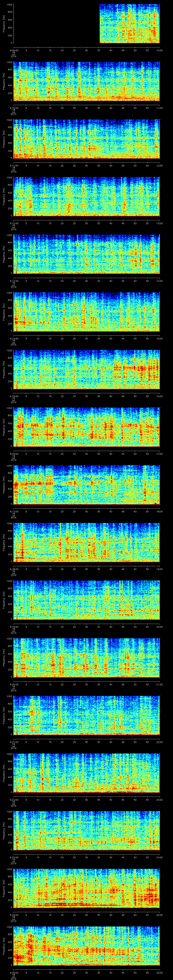
Task: Click the 13:00 end time label
Action: click(160, 223)
